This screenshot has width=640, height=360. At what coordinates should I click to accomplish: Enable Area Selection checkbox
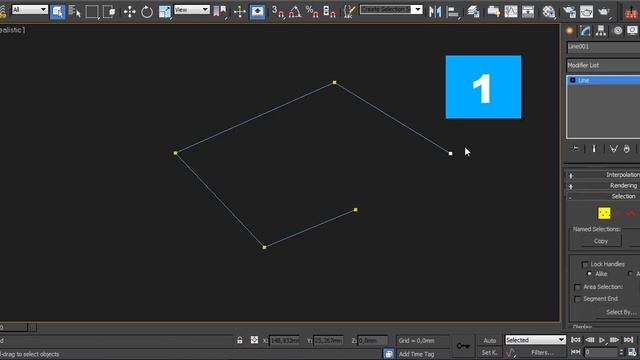[577, 287]
